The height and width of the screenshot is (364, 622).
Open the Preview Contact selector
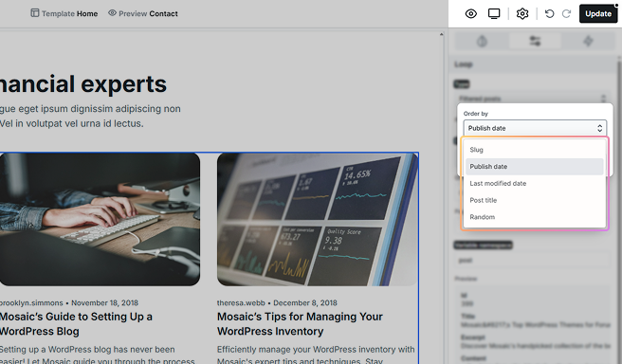click(x=143, y=13)
